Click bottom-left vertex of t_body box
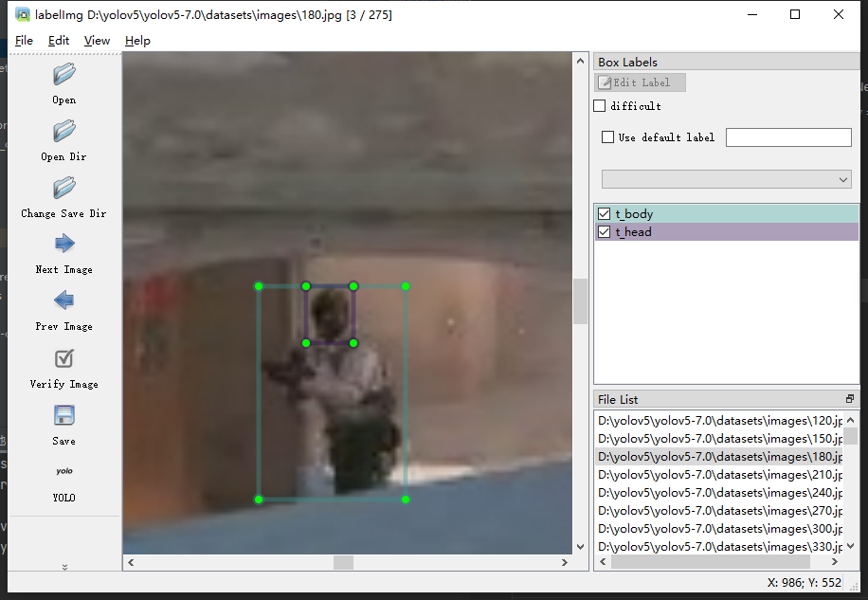 point(259,500)
